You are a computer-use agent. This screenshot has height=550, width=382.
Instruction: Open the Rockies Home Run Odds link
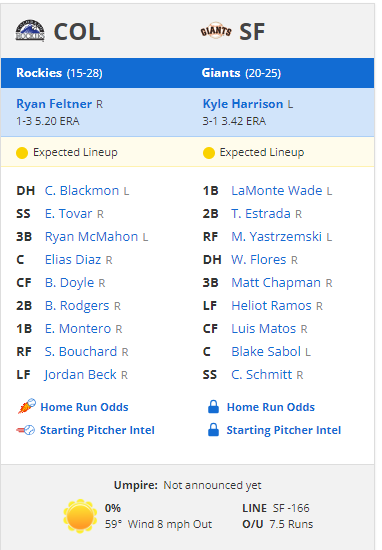click(x=84, y=407)
